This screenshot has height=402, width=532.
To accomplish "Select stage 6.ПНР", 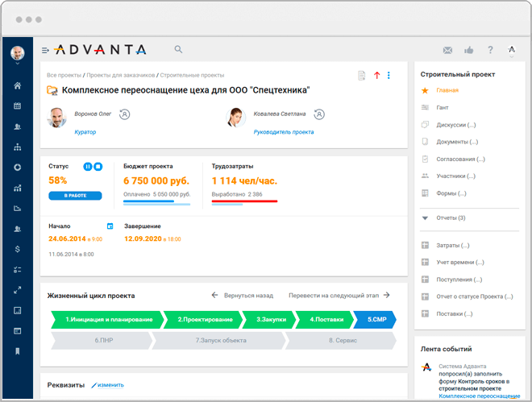I will 102,340.
